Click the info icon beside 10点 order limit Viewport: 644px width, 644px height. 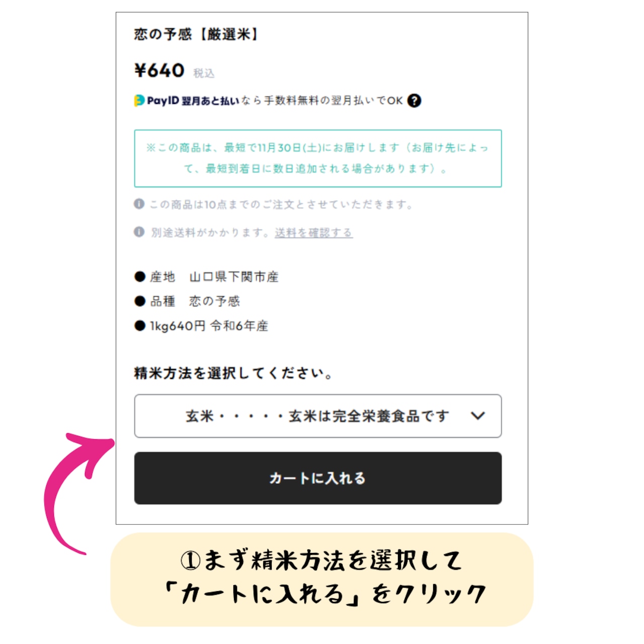(139, 204)
